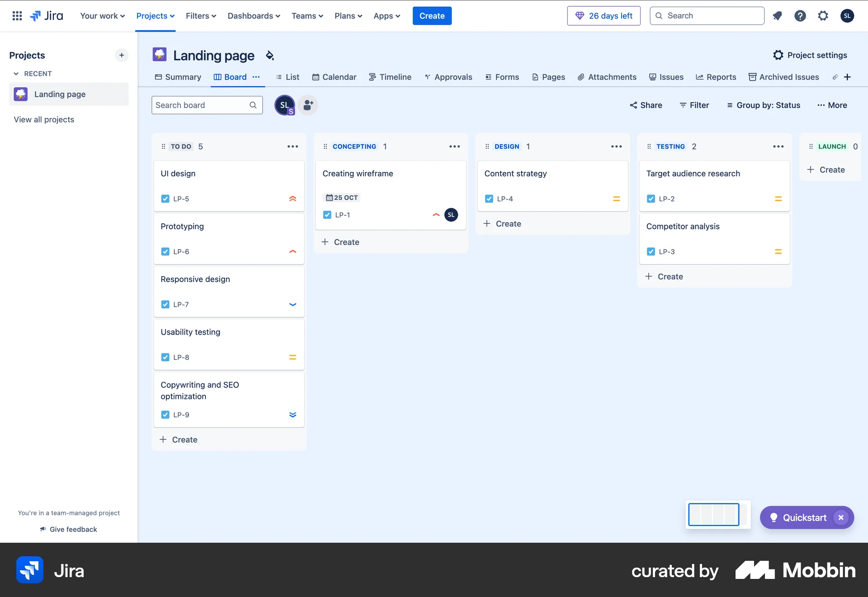
Task: Open the Summary tab
Action: (177, 77)
